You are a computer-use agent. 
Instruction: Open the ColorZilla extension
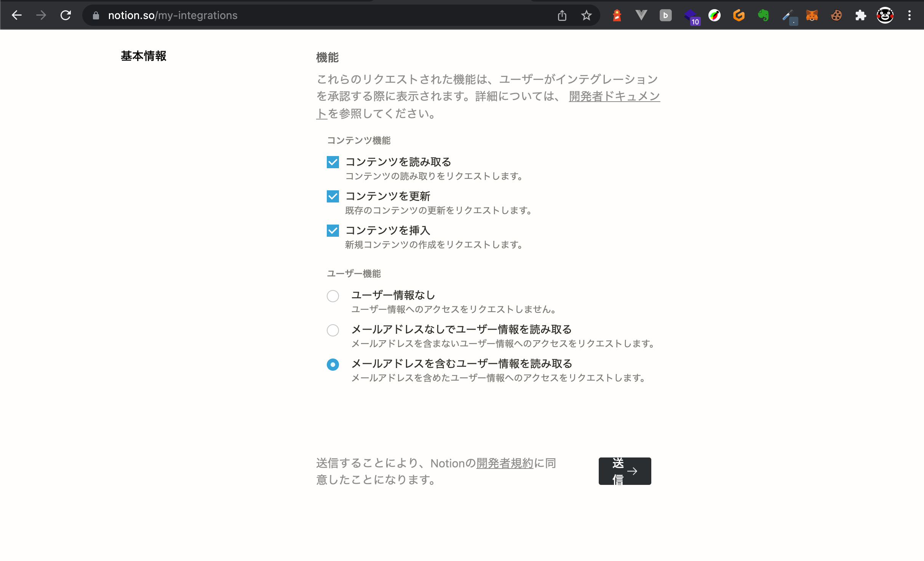(715, 15)
